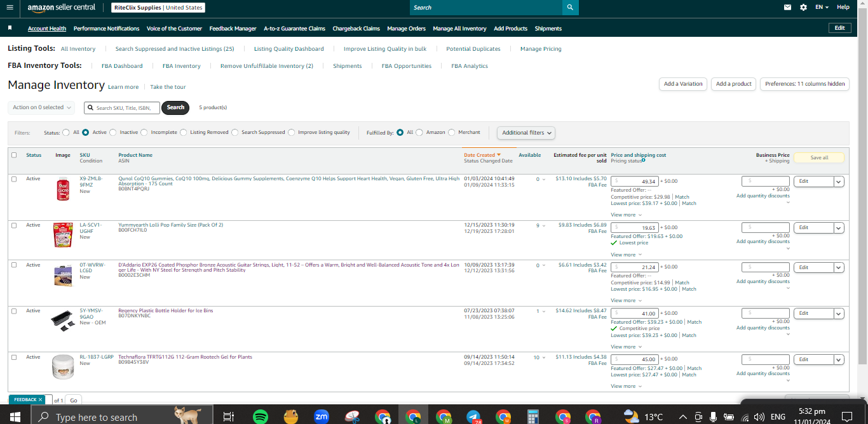This screenshot has height=424, width=868.
Task: Expand View more for D'Addario strings row
Action: pos(626,300)
